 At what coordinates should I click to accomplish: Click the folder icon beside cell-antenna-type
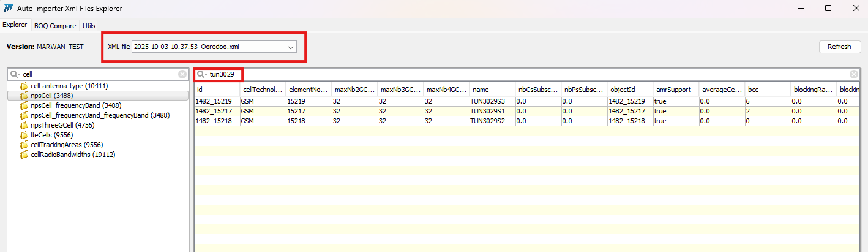(24, 86)
